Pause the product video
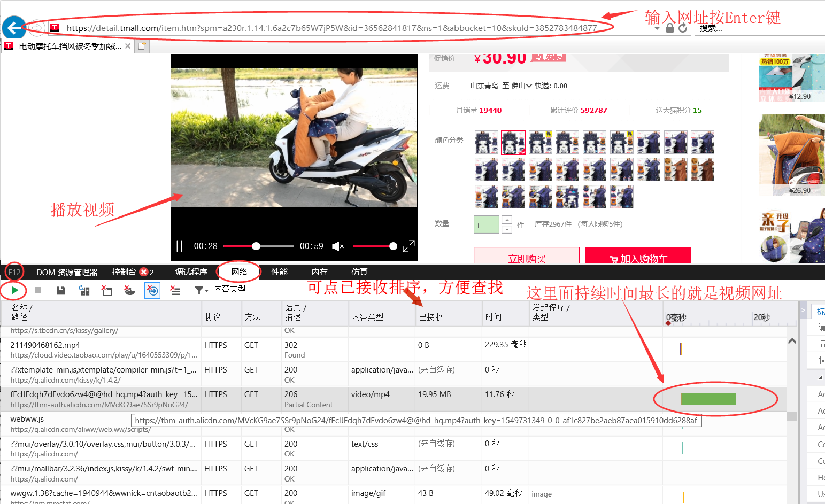Image resolution: width=825 pixels, height=504 pixels. pos(180,246)
